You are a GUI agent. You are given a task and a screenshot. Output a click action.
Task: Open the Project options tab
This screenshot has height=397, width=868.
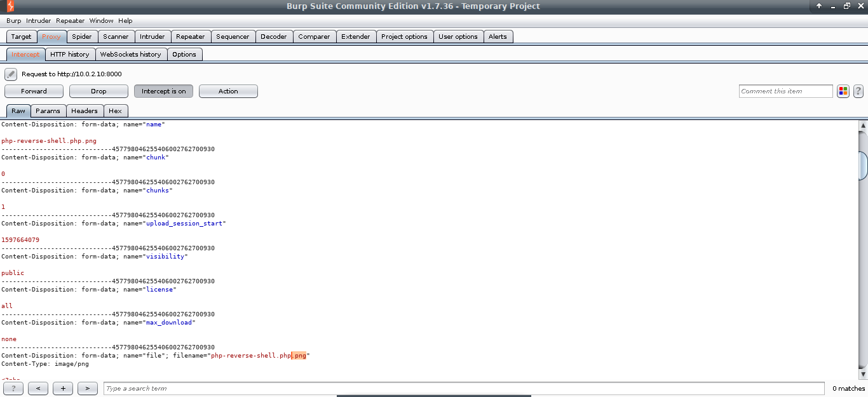click(x=405, y=37)
